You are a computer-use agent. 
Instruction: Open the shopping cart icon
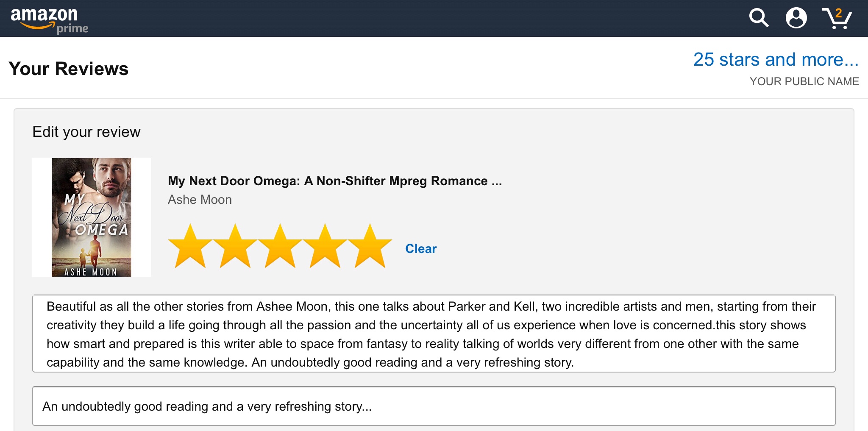[837, 19]
